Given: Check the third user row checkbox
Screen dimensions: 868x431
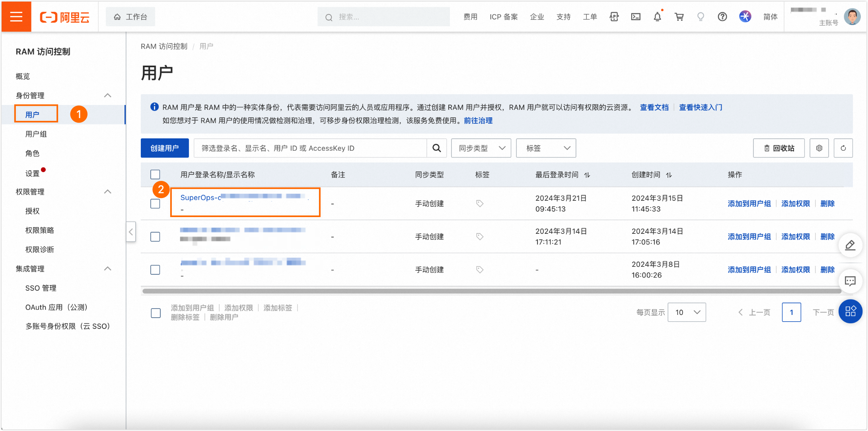Looking at the screenshot, I should pos(155,270).
